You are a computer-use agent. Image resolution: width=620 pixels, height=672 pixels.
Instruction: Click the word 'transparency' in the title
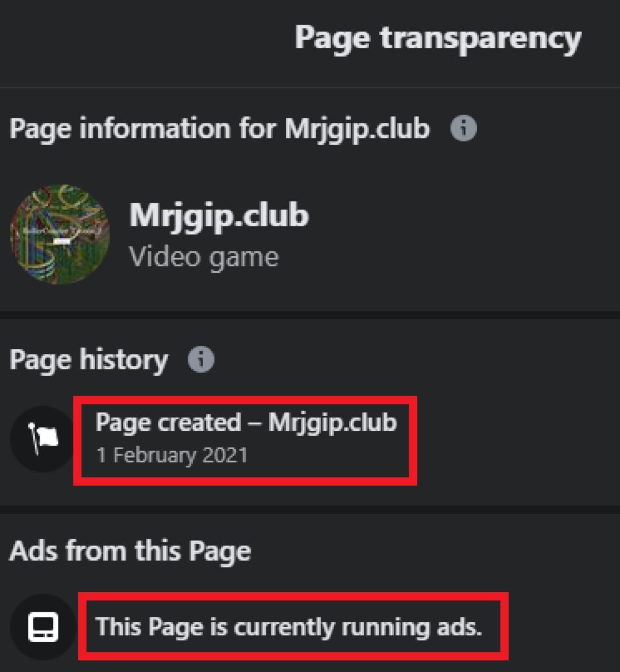480,40
